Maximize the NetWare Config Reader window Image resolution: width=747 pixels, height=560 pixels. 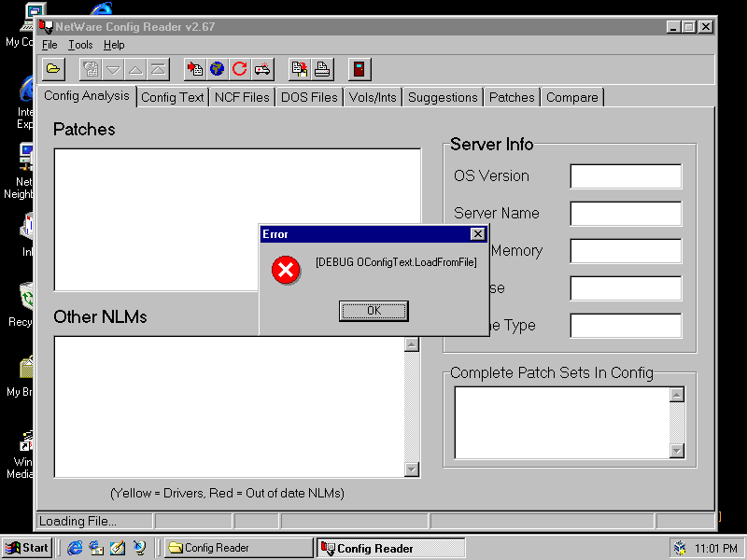[x=689, y=27]
